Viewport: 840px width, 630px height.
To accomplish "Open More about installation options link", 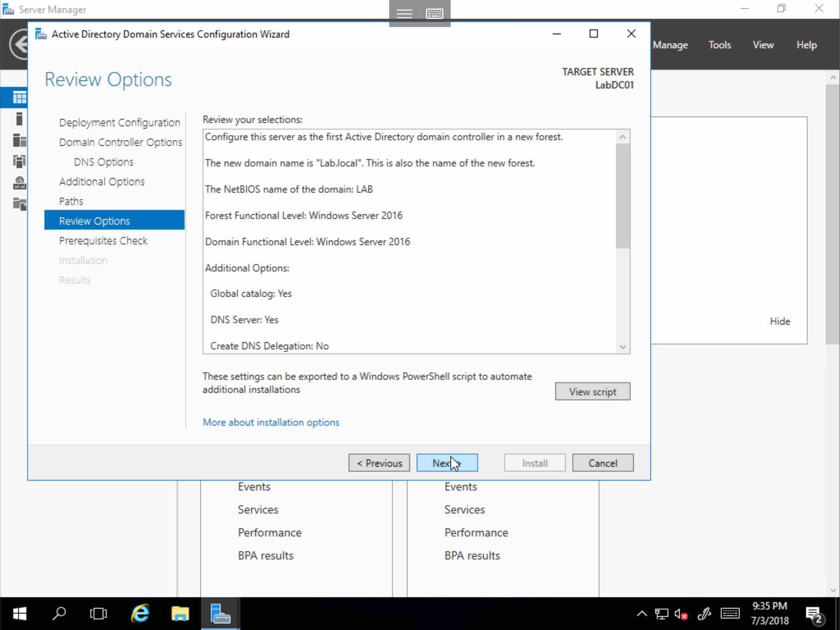I will tap(271, 422).
